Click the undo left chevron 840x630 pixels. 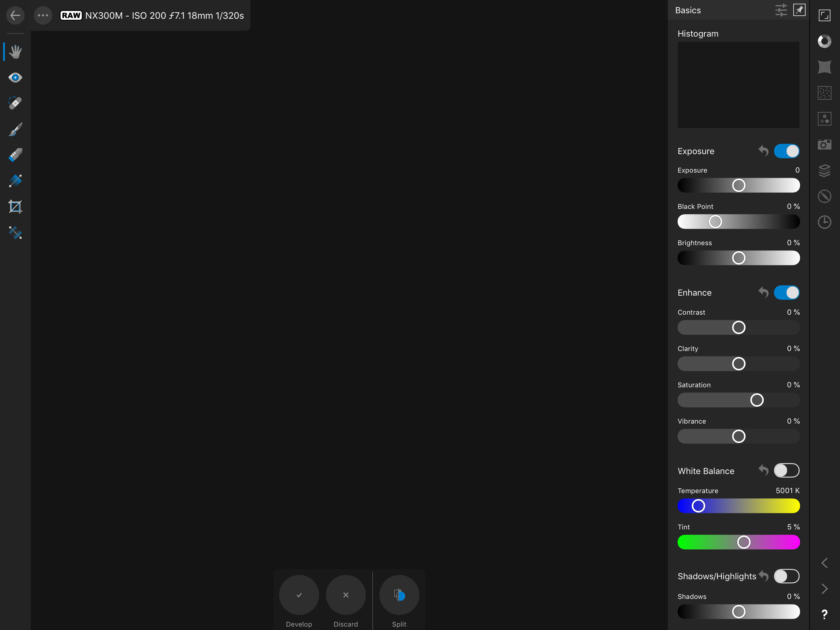coord(824,563)
